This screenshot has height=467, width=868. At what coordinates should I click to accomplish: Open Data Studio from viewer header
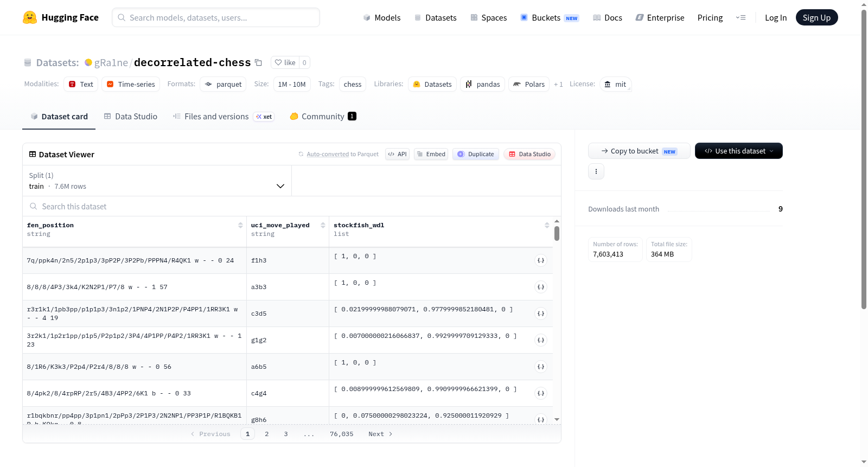coord(529,154)
